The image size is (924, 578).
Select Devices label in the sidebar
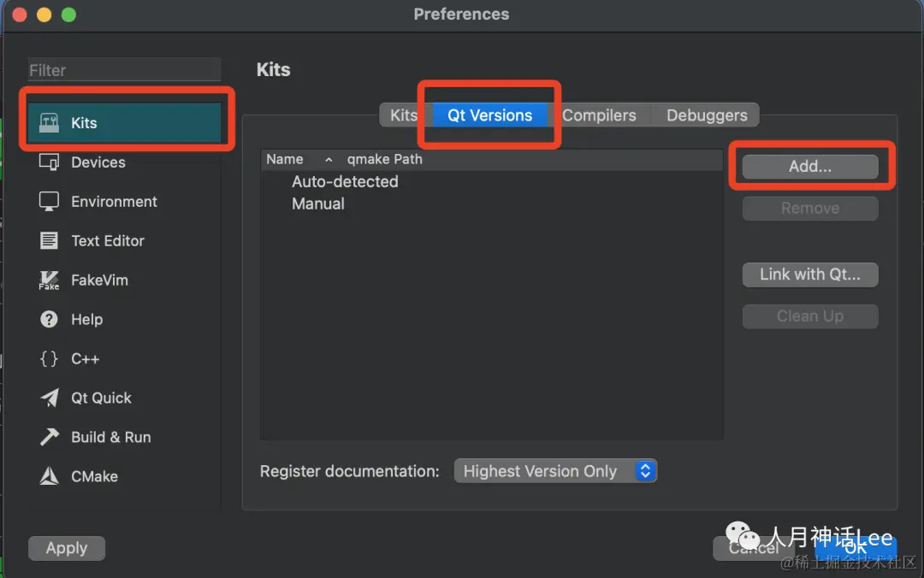98,162
